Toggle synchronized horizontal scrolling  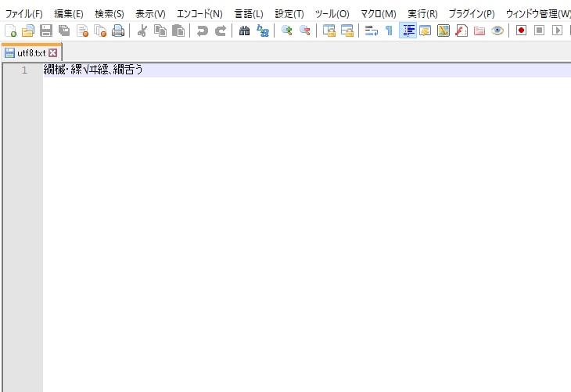[x=347, y=31]
